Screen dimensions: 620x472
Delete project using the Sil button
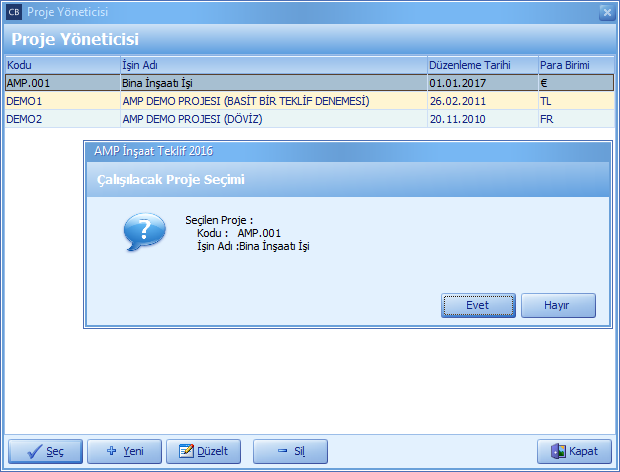[290, 451]
